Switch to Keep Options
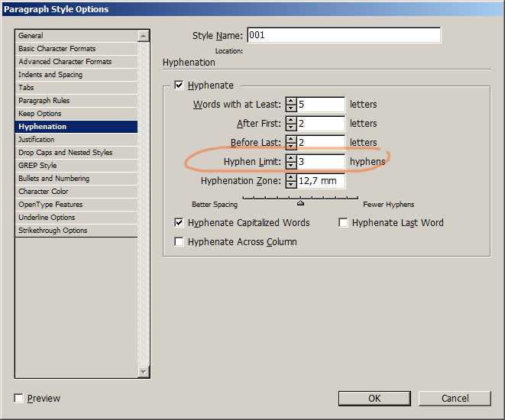 click(x=76, y=114)
